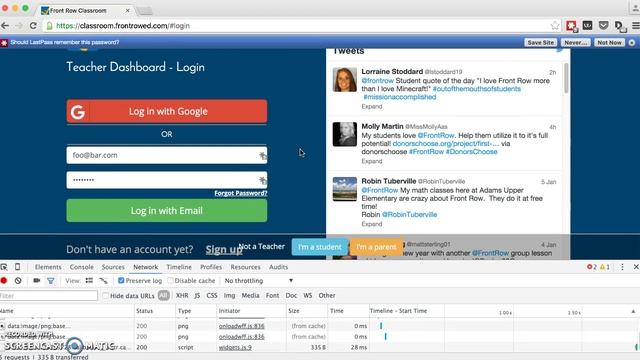This screenshot has height=360, width=640.
Task: Clear the network log icon
Action: pos(18,280)
